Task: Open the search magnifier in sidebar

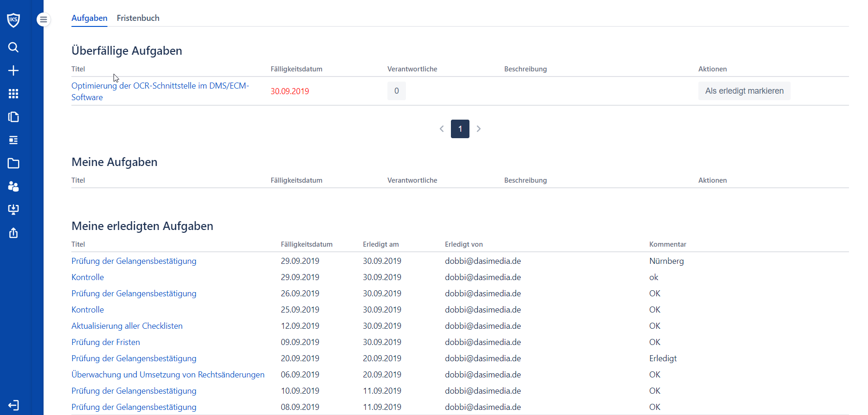Action: 13,47
